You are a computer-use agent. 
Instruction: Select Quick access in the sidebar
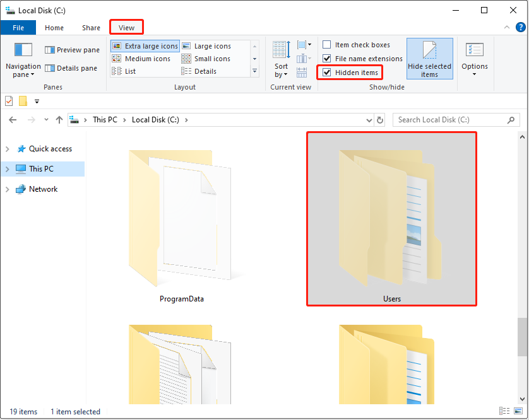(x=39, y=148)
